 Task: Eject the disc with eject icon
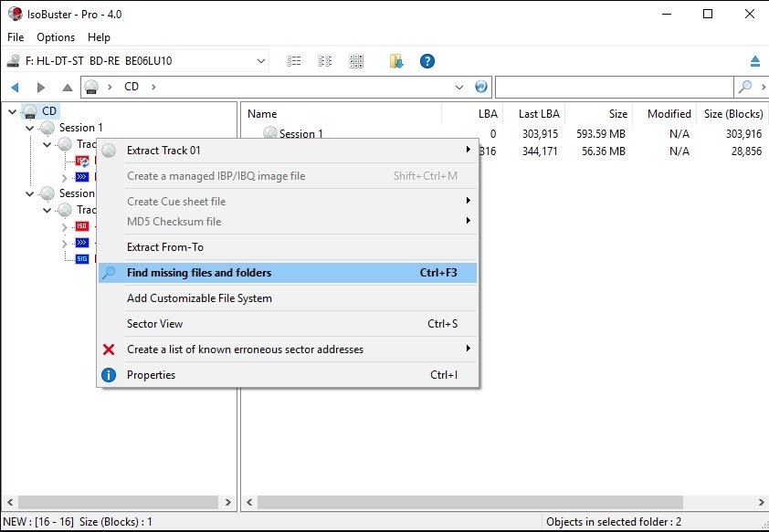(x=754, y=61)
